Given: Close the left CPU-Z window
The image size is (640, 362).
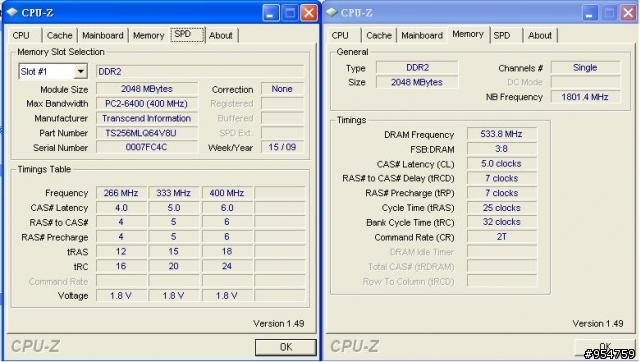Looking at the screenshot, I should (309, 13).
